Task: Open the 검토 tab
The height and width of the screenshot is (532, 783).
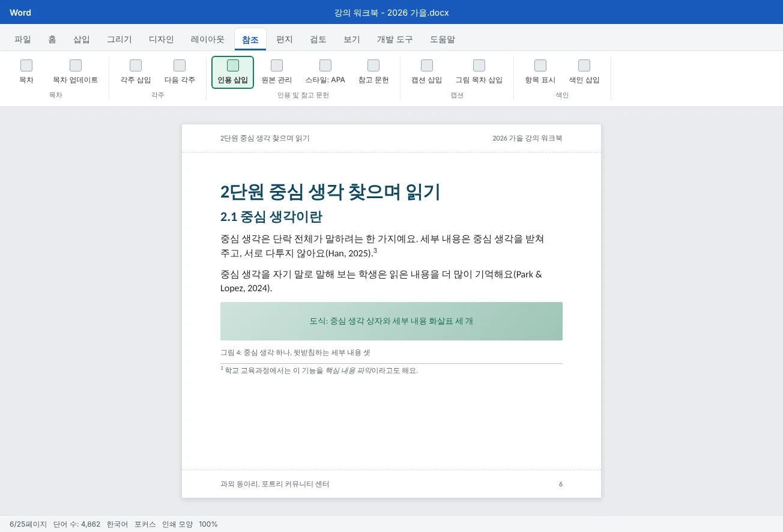Action: coord(318,40)
